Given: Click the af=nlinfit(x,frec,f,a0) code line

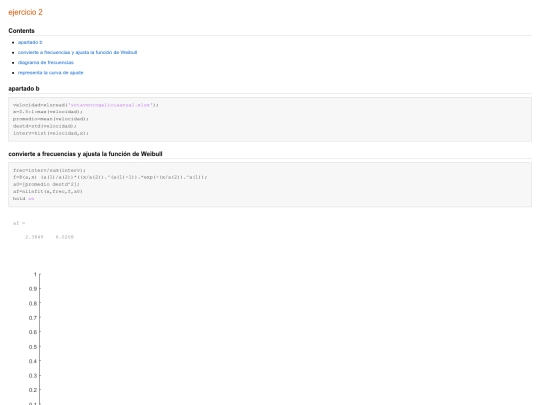Looking at the screenshot, I should 48,191.
